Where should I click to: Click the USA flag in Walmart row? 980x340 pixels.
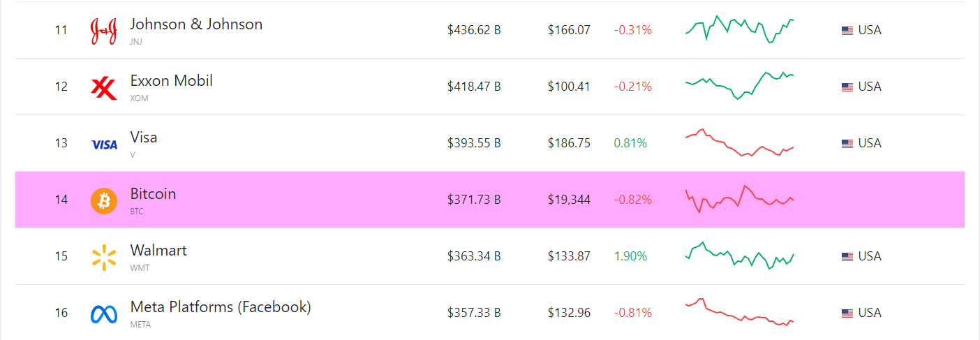point(847,257)
